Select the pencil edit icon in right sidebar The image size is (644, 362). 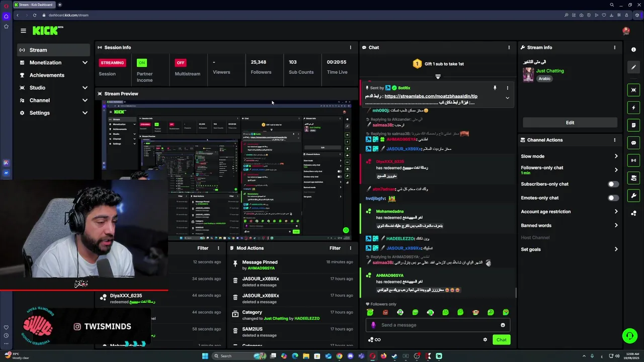[x=633, y=67]
